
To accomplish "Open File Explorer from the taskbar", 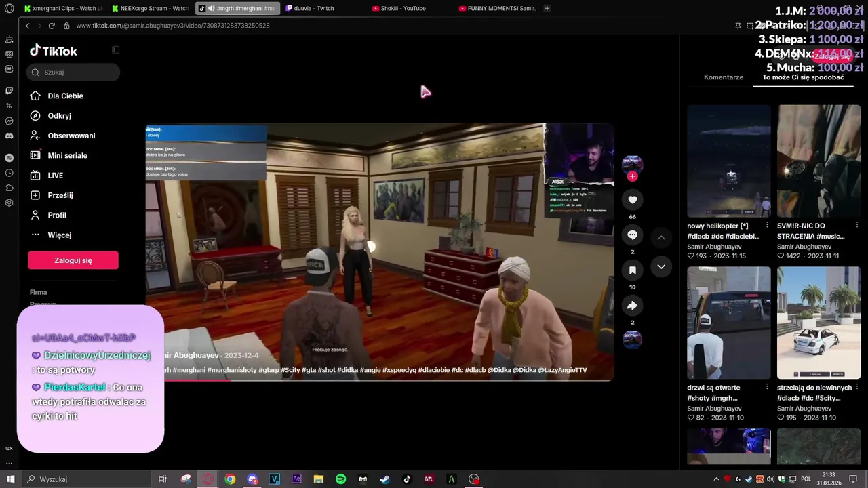I will [319, 479].
